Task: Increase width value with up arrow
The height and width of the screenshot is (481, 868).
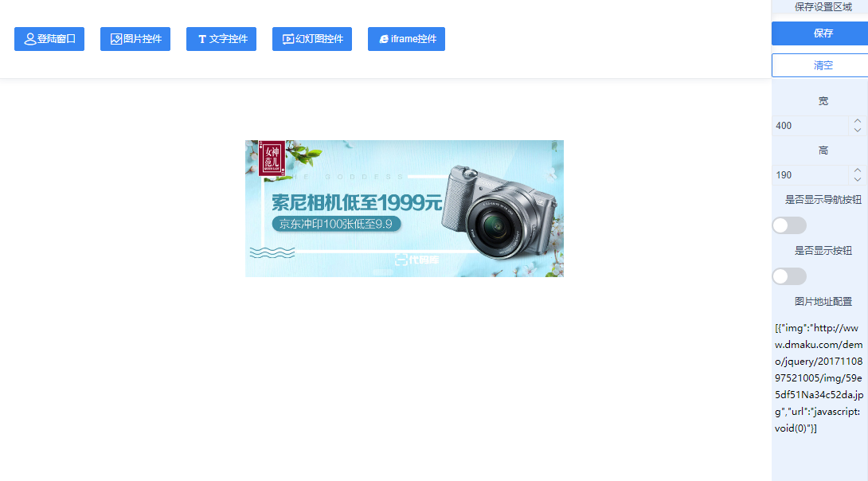Action: tap(858, 121)
